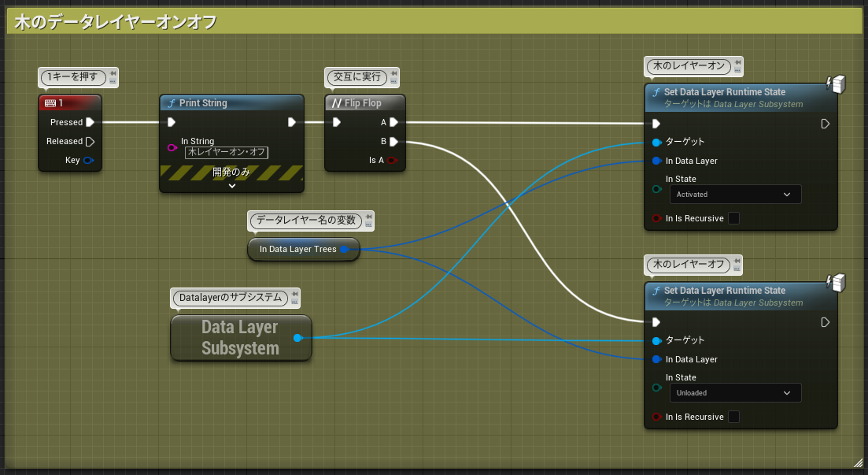The width and height of the screenshot is (868, 475).
Task: Click output exec pin of 木のレイヤーオン node
Action: 825,124
